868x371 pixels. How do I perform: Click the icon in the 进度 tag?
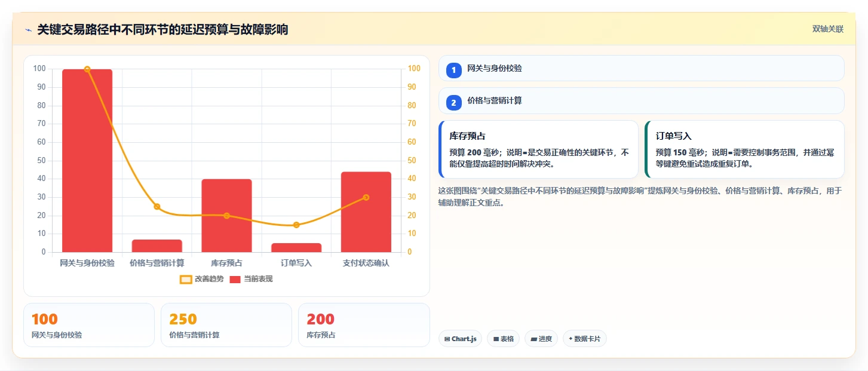point(533,339)
